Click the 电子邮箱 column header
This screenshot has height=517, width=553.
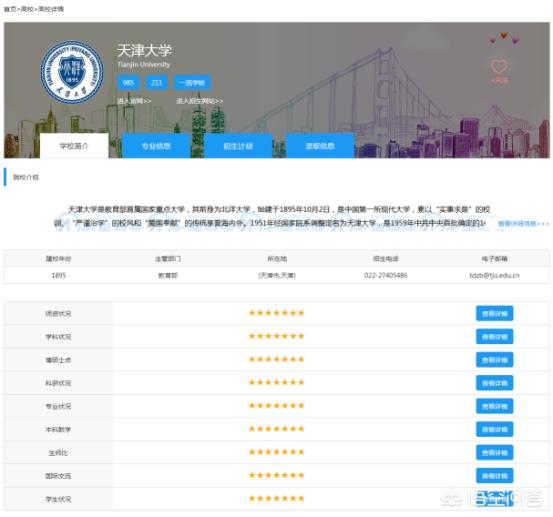[494, 259]
